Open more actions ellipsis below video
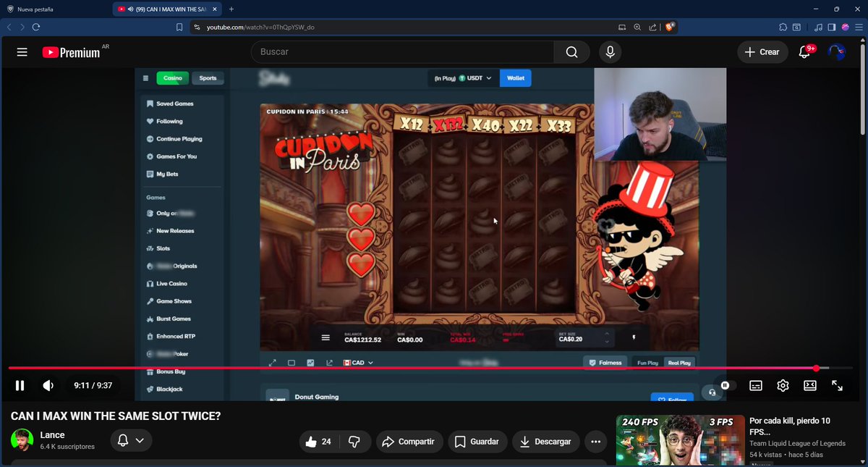 (x=596, y=442)
